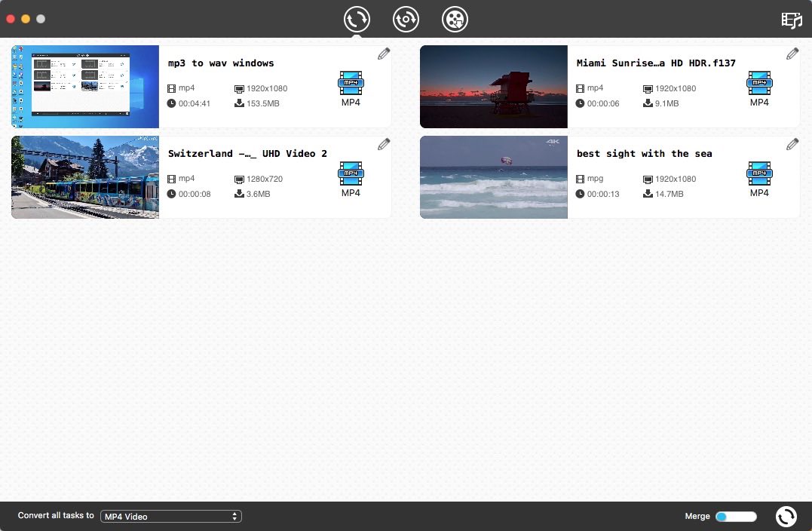The width and height of the screenshot is (812, 531).
Task: Change output format for Switzerland video
Action: [351, 173]
